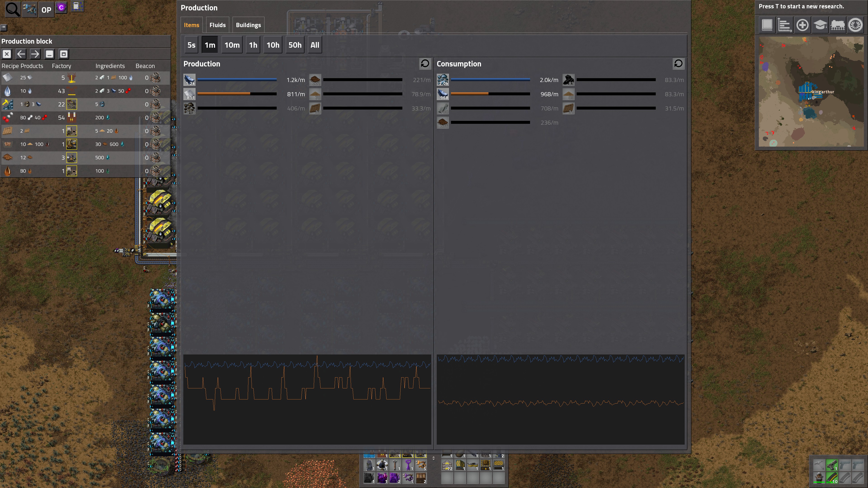Viewport: 868px width, 488px height.
Task: Select the All time range
Action: point(315,45)
